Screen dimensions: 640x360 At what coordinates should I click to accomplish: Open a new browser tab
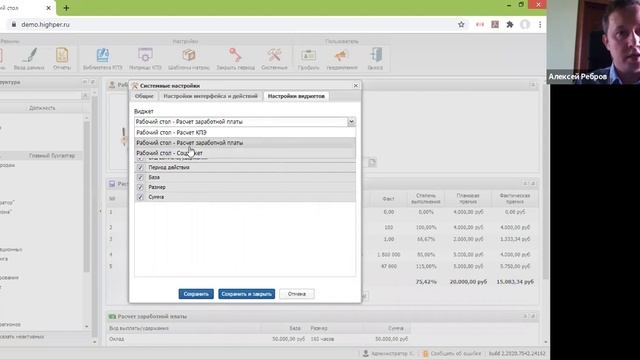[66, 8]
